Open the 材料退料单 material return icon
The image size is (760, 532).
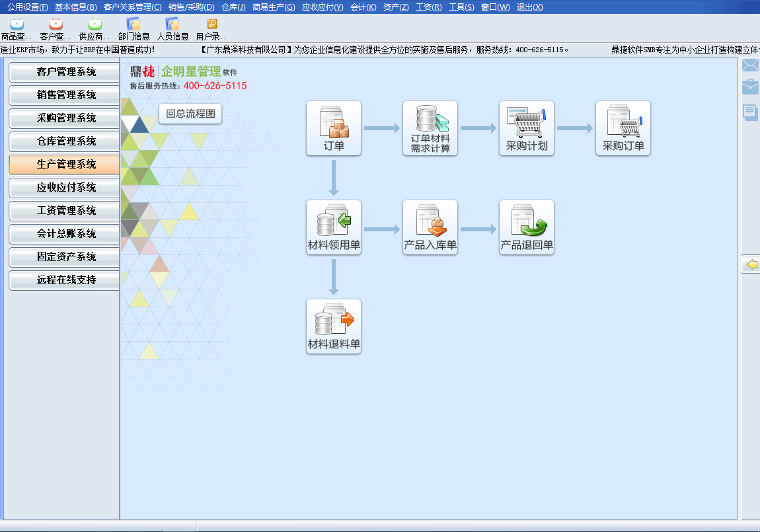pyautogui.click(x=334, y=326)
